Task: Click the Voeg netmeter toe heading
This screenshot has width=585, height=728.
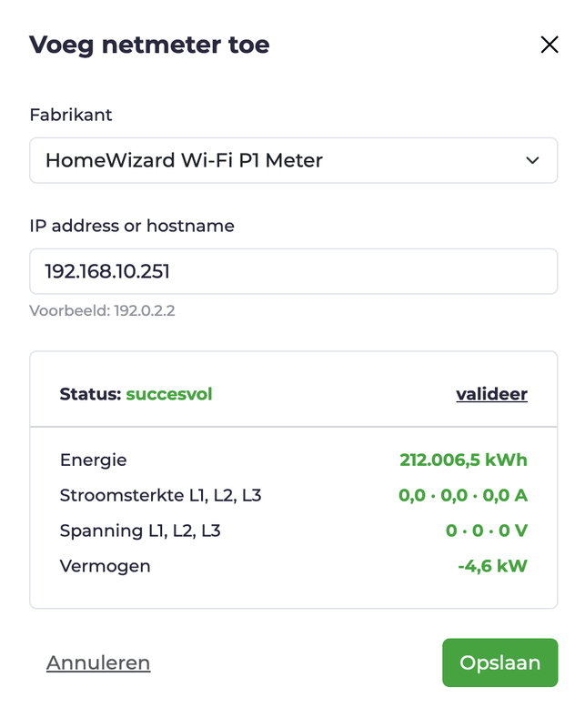Action: click(x=149, y=45)
